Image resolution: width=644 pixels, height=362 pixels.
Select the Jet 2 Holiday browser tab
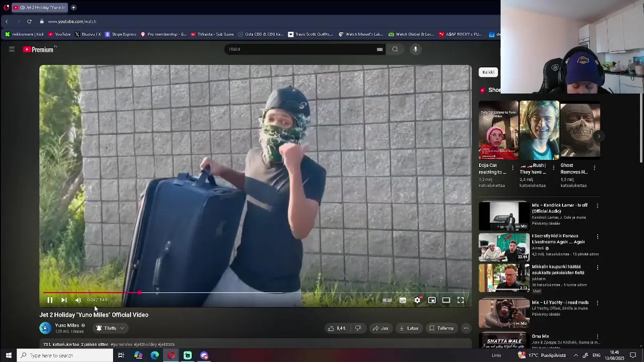pos(39,8)
